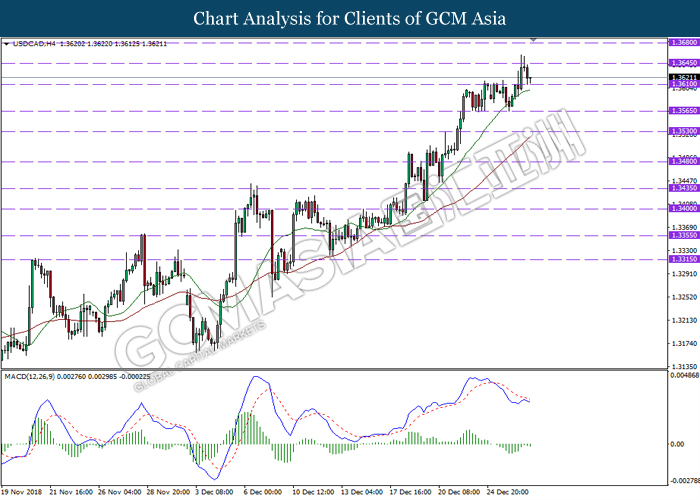This screenshot has width=700, height=500.
Task: Click the 1.31740 price axis value
Action: pos(684,343)
